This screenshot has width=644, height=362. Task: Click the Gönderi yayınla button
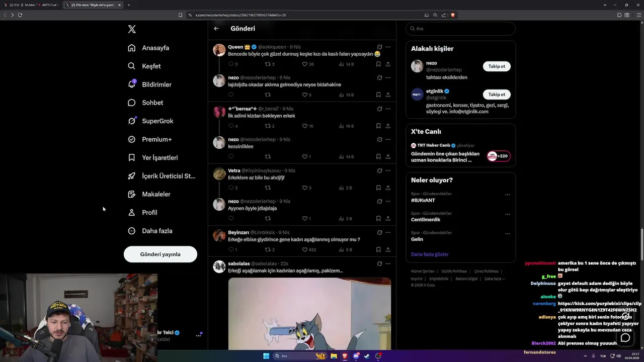point(160,254)
